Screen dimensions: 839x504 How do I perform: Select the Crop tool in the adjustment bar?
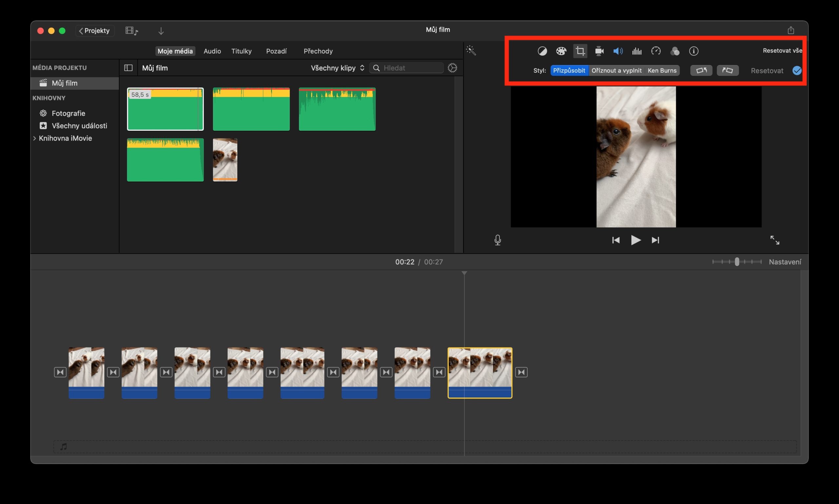(580, 51)
